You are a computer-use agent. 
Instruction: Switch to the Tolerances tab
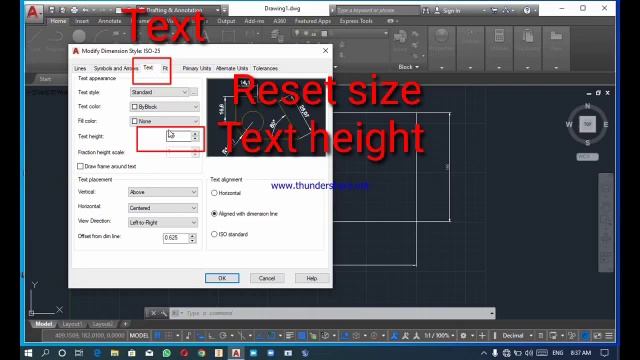(x=265, y=68)
